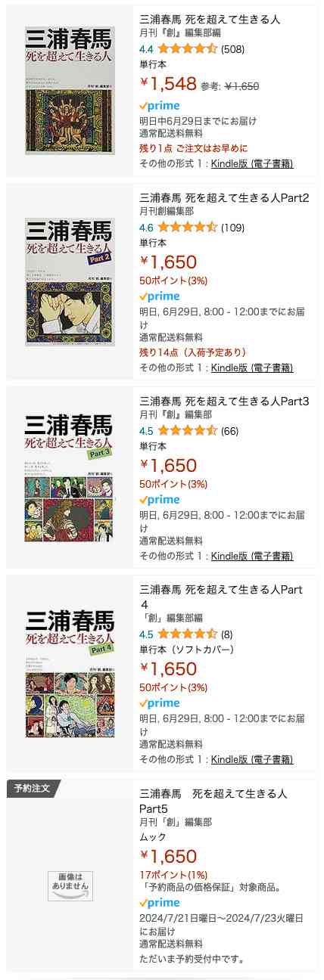This screenshot has height=980, width=324.
Task: Click the star rating of the 4.4 rated book
Action: tap(187, 49)
